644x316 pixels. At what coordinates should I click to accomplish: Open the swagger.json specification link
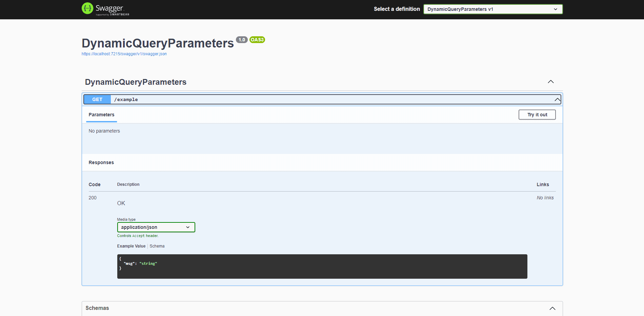[124, 54]
